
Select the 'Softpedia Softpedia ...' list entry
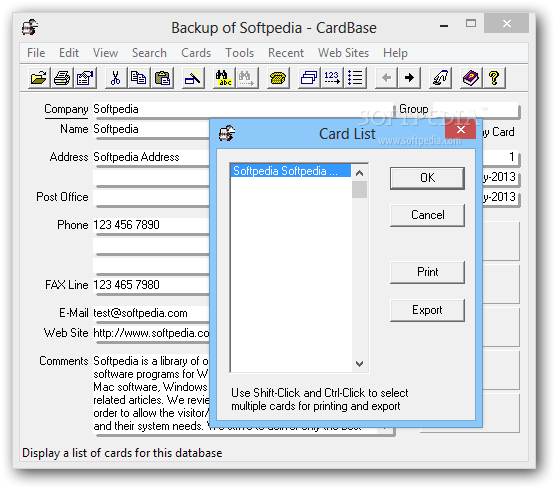tap(291, 171)
